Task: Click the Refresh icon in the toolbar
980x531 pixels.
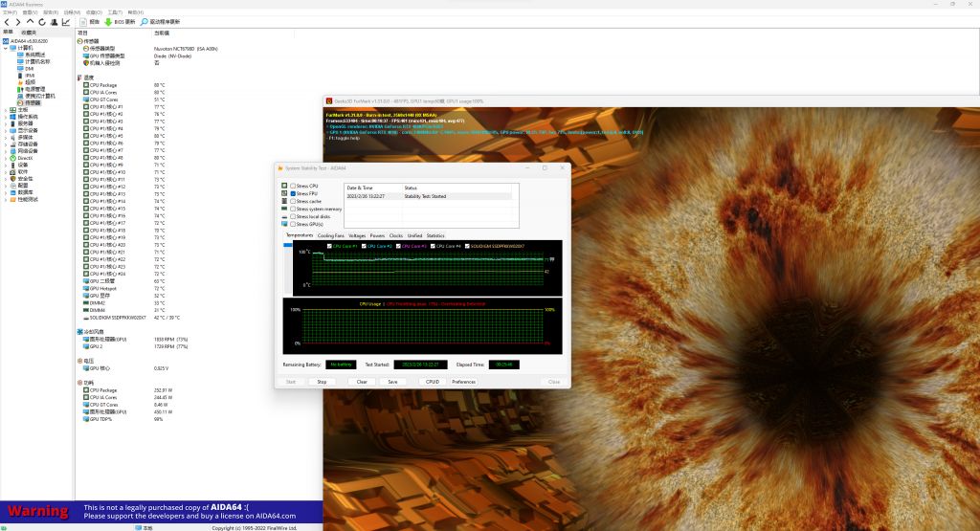Action: click(41, 21)
